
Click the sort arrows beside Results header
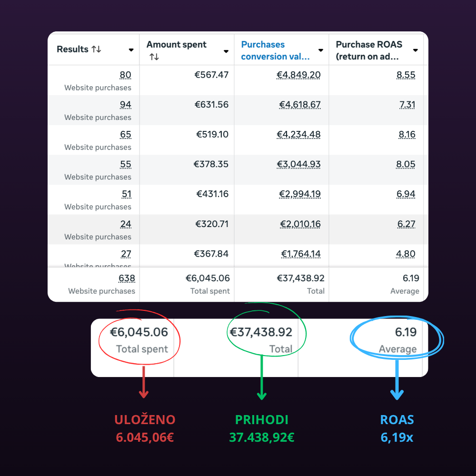pos(96,49)
